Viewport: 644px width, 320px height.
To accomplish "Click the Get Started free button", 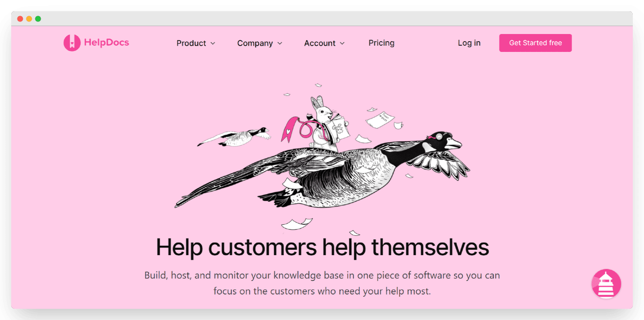I will point(535,43).
